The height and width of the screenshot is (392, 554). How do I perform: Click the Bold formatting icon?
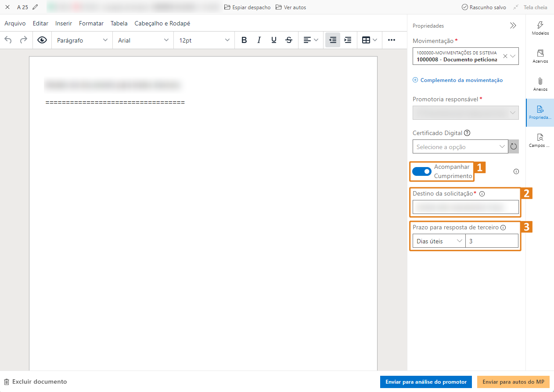click(x=244, y=40)
